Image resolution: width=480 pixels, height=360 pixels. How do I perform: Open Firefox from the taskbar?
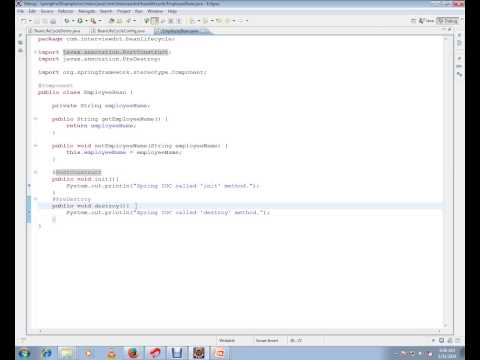coord(133,353)
